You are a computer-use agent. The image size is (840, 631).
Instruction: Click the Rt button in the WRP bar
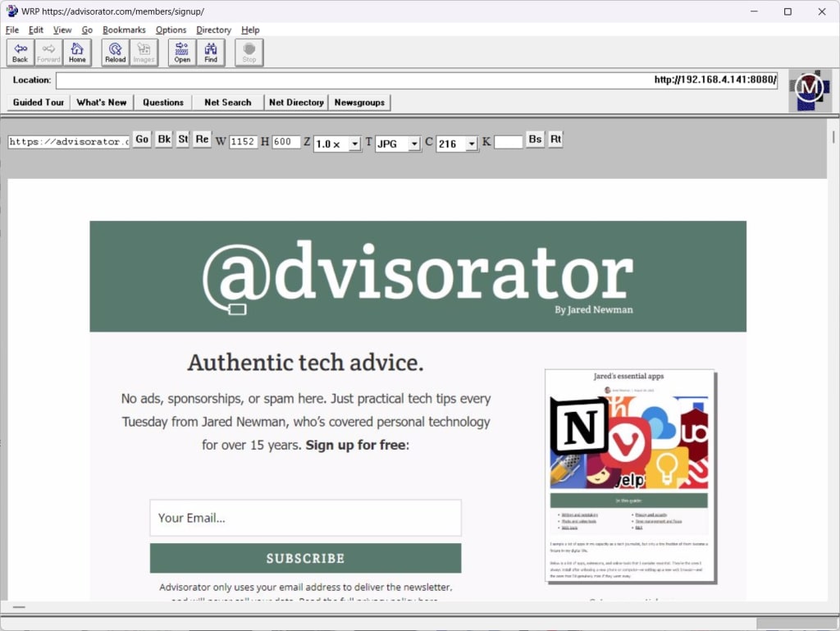tap(555, 139)
